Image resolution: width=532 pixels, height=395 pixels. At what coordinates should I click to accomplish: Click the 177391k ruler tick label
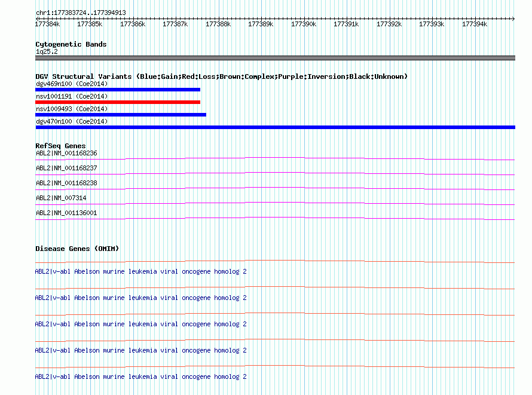(346, 24)
